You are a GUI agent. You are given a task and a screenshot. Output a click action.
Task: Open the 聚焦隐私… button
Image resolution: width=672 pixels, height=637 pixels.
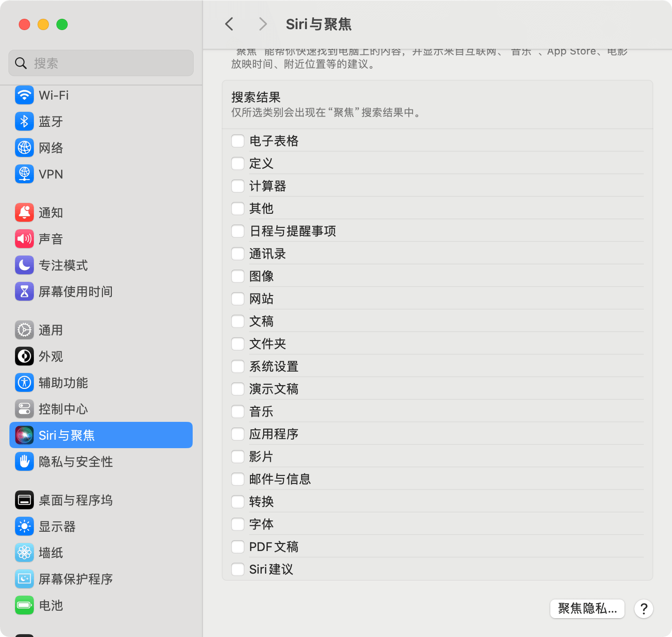pos(587,609)
